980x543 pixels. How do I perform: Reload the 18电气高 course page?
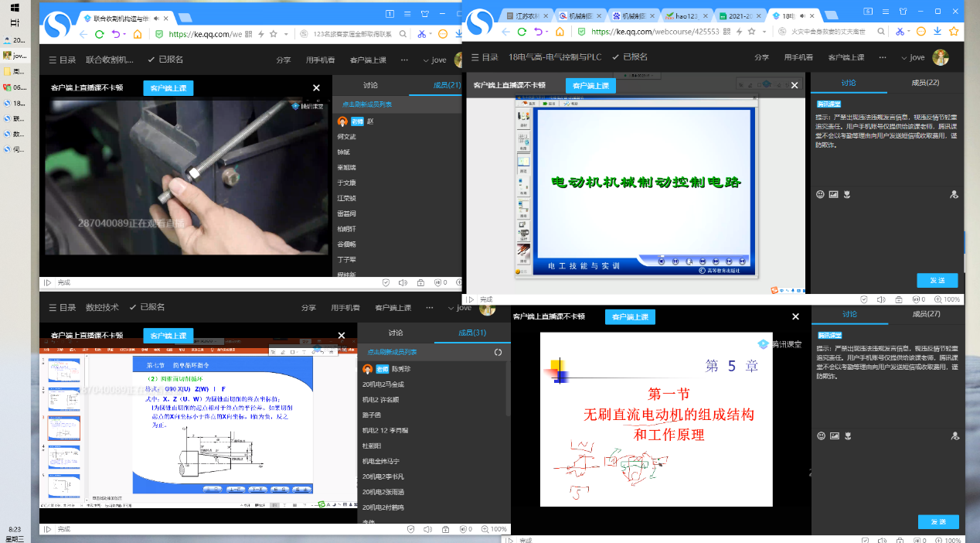[x=522, y=32]
